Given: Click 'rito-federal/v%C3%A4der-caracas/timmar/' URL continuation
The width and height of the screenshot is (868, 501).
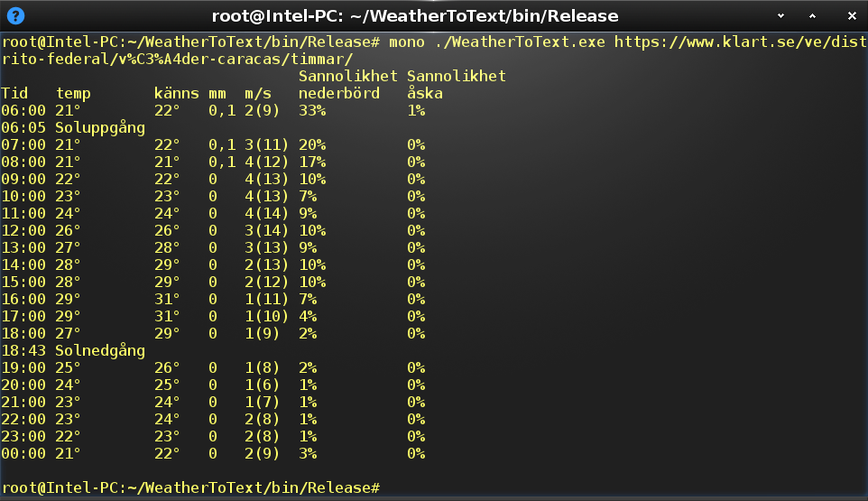Looking at the screenshot, I should pos(177,60).
